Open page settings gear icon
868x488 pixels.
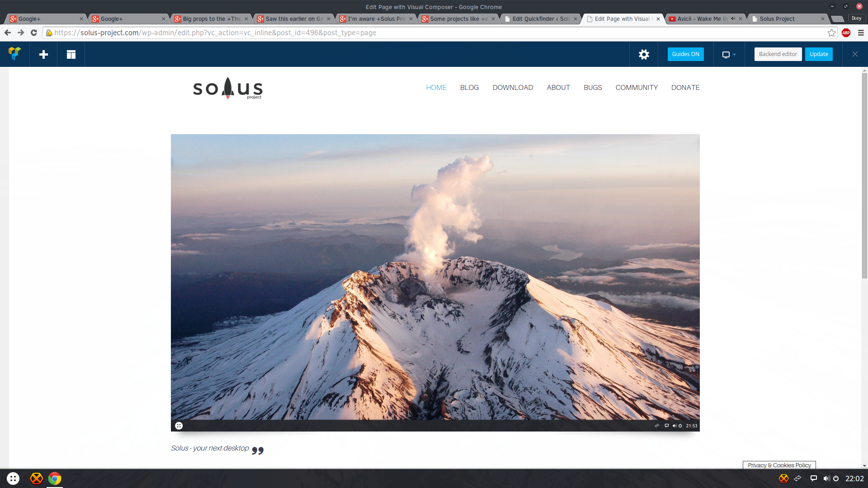pos(644,54)
